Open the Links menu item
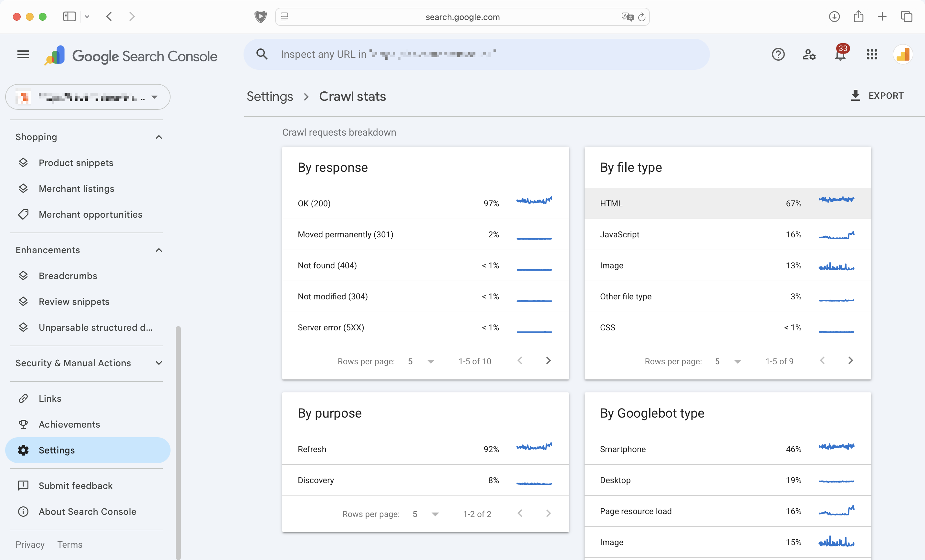925x560 pixels. coord(50,398)
